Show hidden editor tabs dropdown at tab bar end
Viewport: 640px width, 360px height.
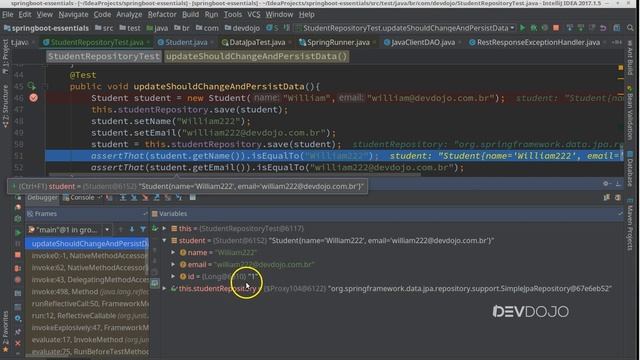(616, 42)
